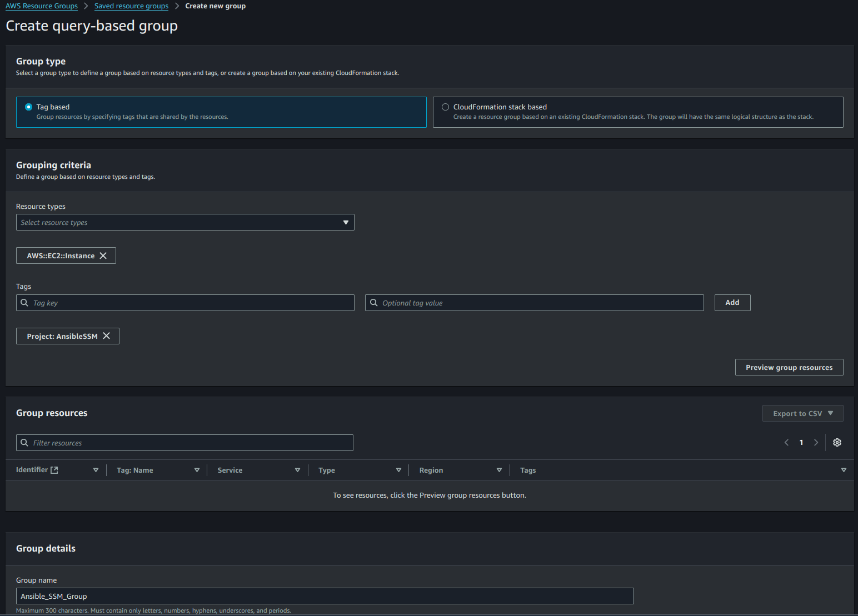Click the Group name field with Ansible_SSM_Group
This screenshot has height=616, width=858.
coord(325,596)
